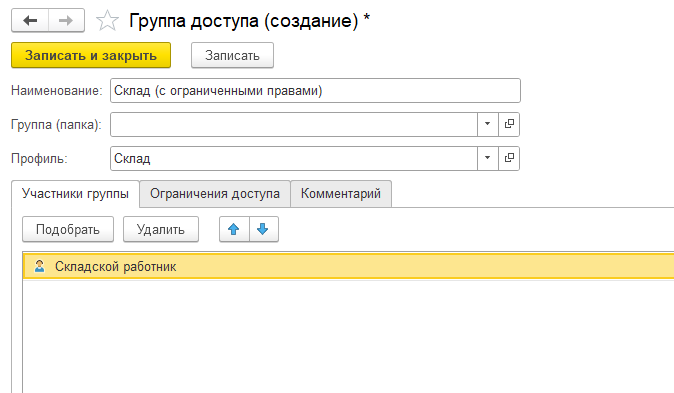Open the Ограничения доступа tab
Screen dimensions: 674x393
pos(215,194)
